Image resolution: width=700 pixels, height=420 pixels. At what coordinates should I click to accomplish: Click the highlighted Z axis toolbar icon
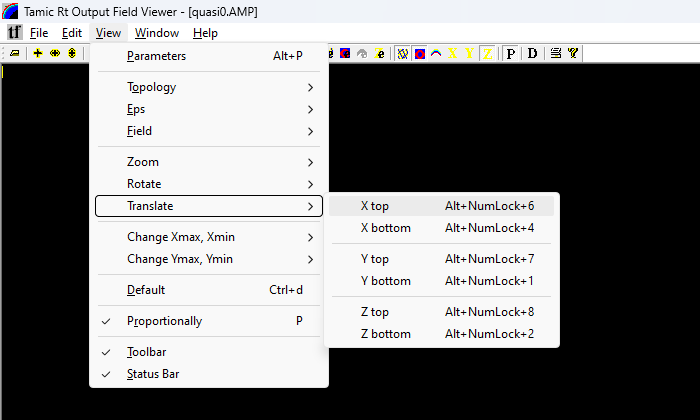tap(487, 54)
